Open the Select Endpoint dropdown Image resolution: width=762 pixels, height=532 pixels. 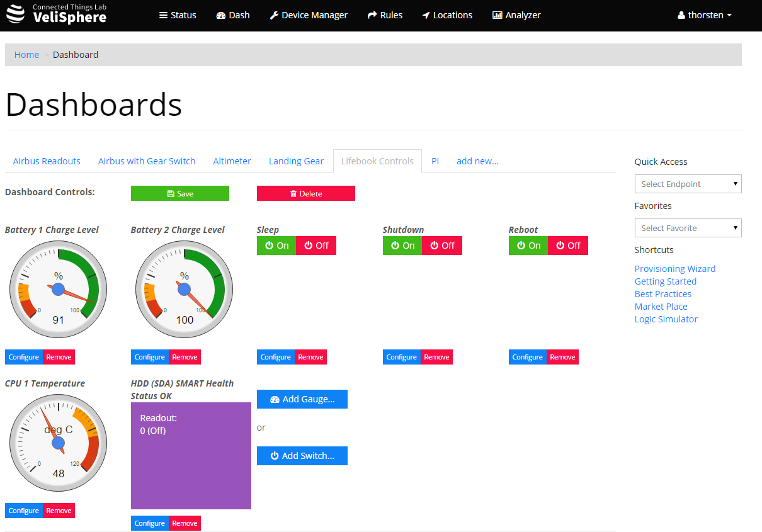pos(688,183)
